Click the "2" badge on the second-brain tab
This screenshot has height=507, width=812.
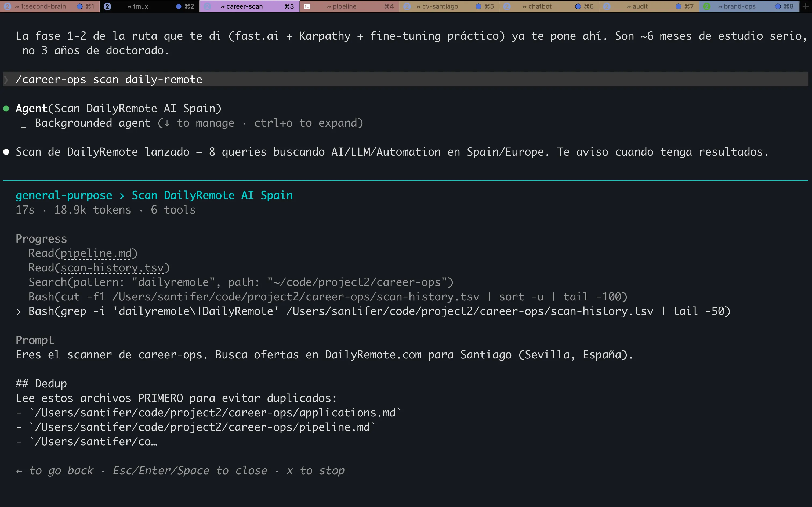click(x=7, y=6)
